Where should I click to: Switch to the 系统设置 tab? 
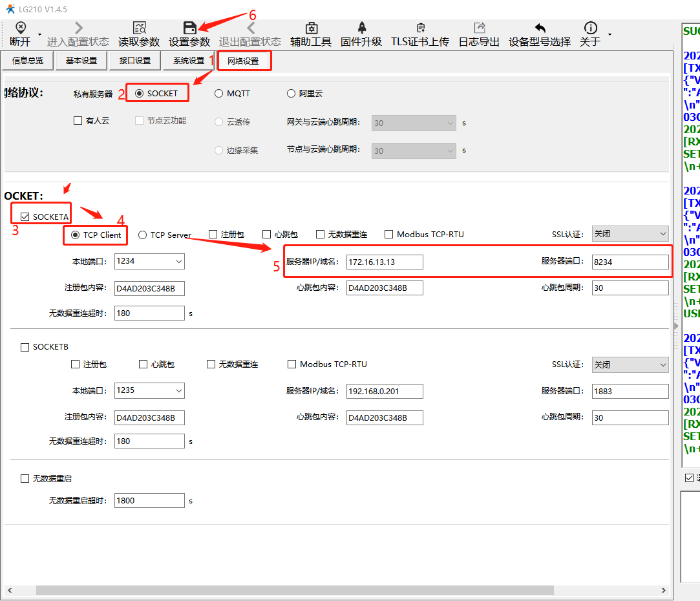(188, 61)
